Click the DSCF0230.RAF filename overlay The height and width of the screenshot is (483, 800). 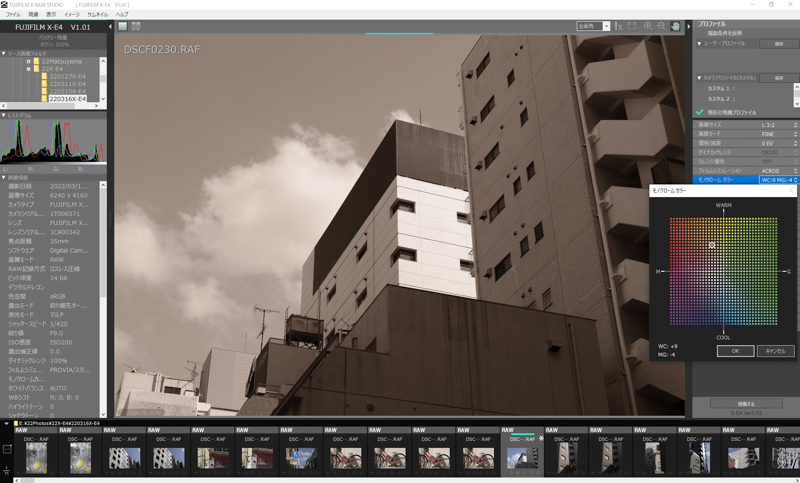click(x=162, y=49)
